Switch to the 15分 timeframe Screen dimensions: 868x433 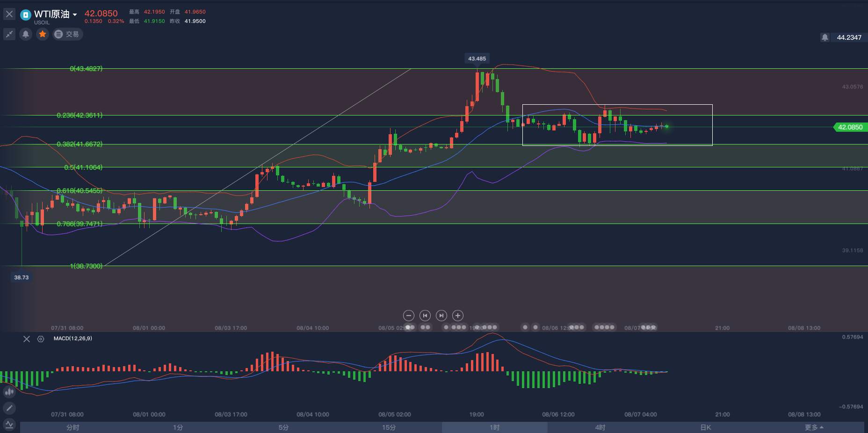[x=389, y=427]
